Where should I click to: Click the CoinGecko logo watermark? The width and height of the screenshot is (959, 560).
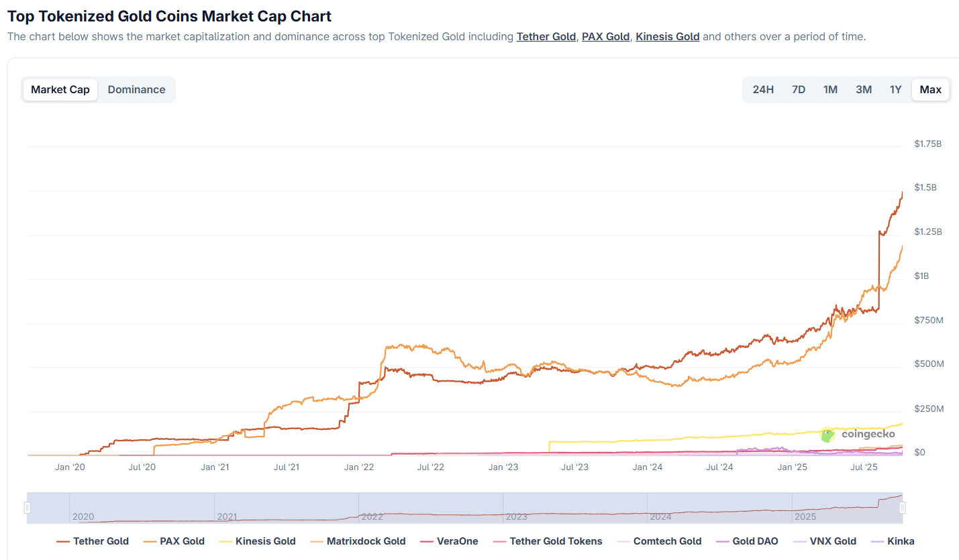pyautogui.click(x=858, y=435)
